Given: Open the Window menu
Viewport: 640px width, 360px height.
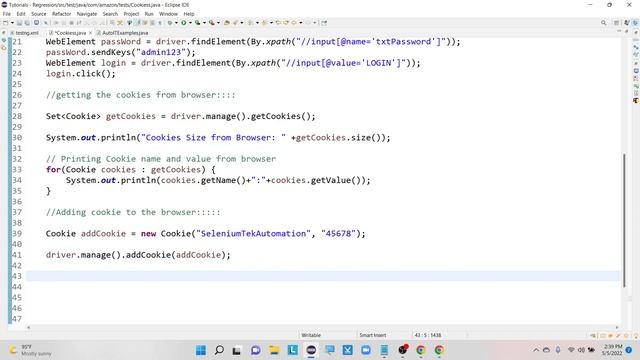Looking at the screenshot, I should [168, 14].
